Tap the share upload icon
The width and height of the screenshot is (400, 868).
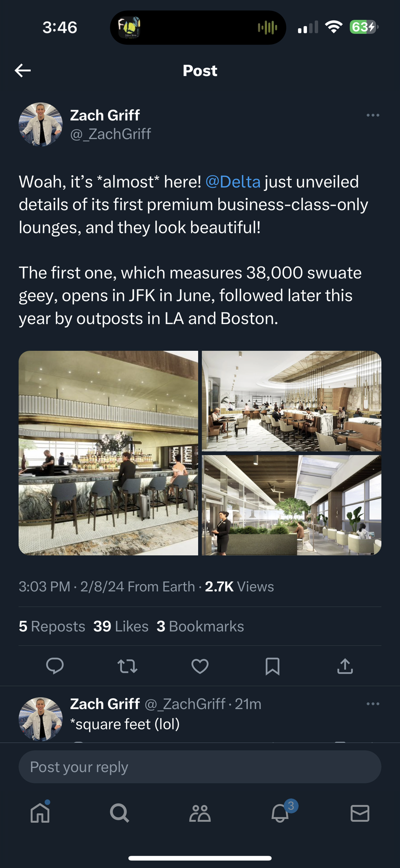pos(345,666)
